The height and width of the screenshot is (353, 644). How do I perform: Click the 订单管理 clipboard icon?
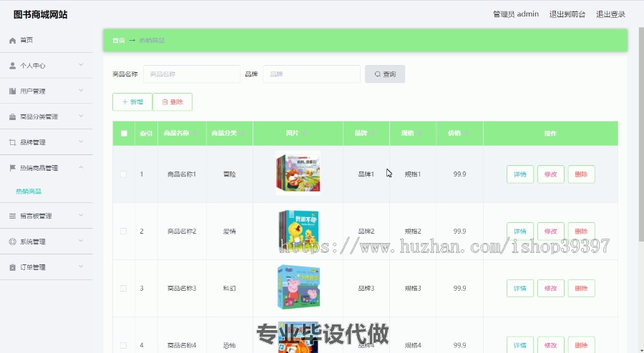point(12,267)
